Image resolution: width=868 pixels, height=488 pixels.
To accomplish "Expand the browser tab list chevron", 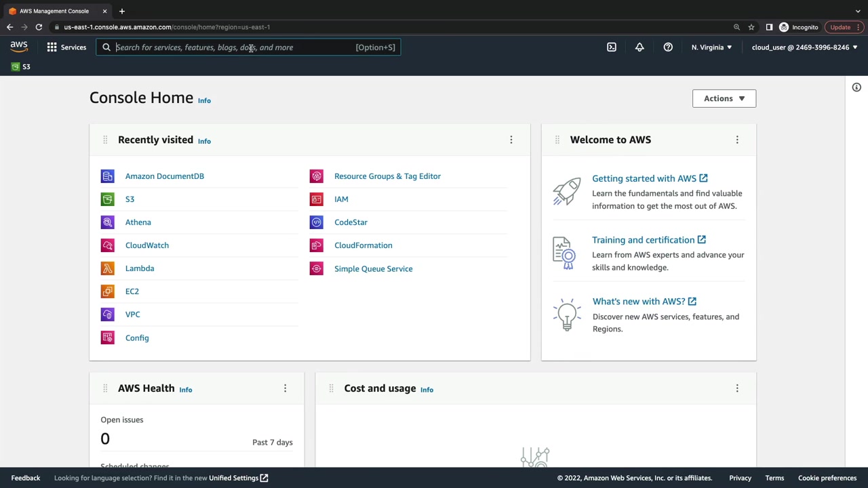I will tap(858, 11).
